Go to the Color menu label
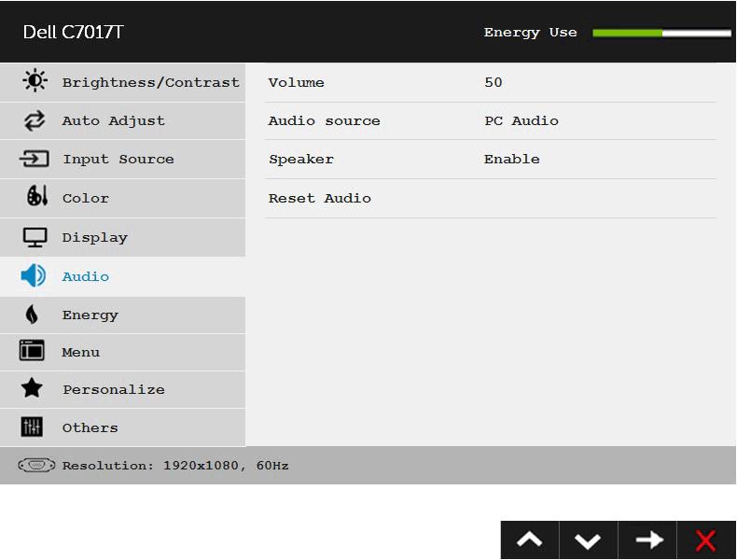This screenshot has height=560, width=737. (86, 198)
